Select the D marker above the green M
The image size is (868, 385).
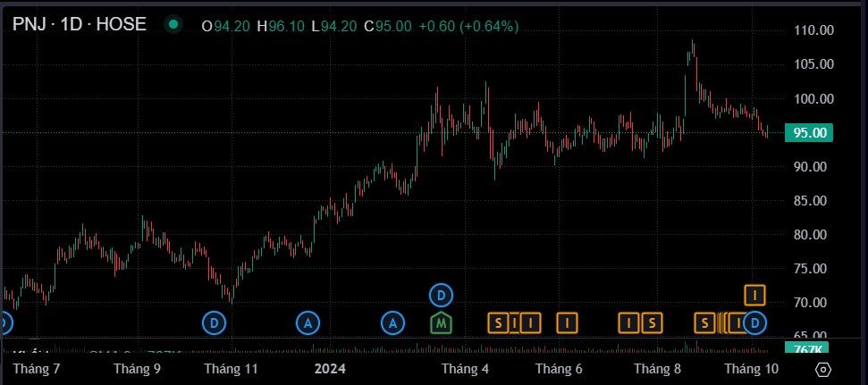[441, 294]
